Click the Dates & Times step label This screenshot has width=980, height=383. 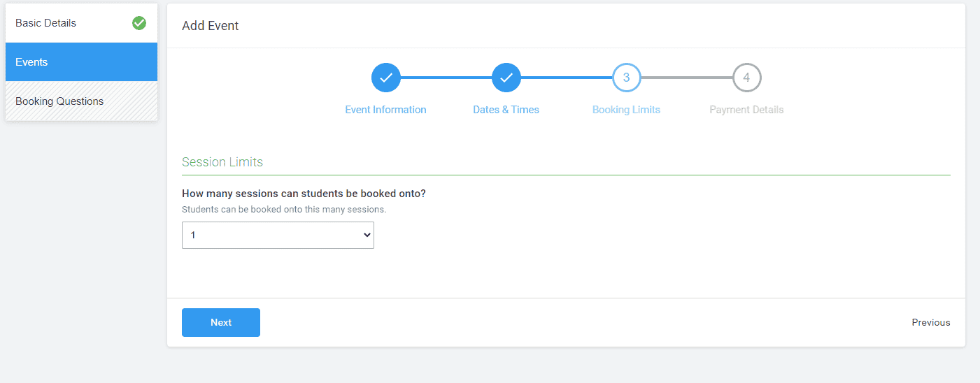[x=506, y=110]
